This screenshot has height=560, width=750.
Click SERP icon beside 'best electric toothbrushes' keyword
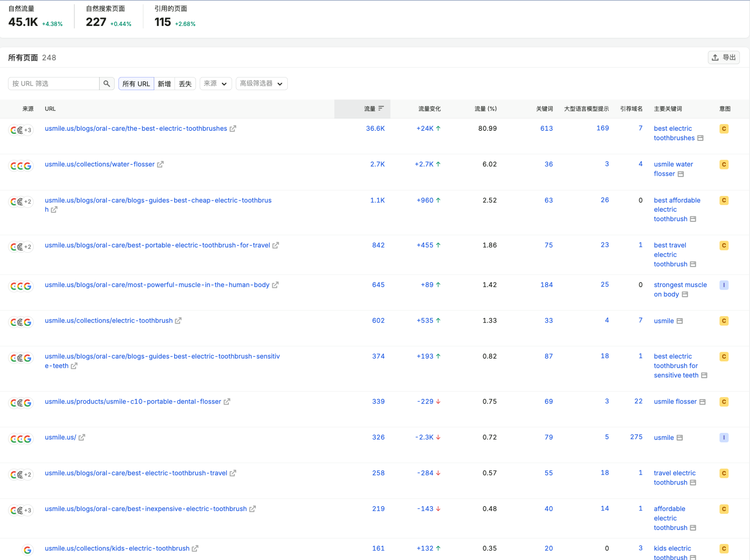(700, 138)
